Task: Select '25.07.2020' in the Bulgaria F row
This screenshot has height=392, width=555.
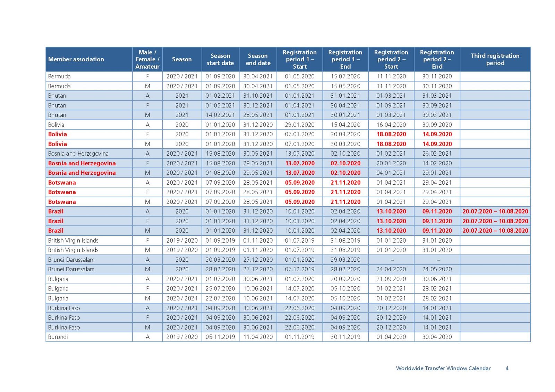Action: pyautogui.click(x=220, y=289)
